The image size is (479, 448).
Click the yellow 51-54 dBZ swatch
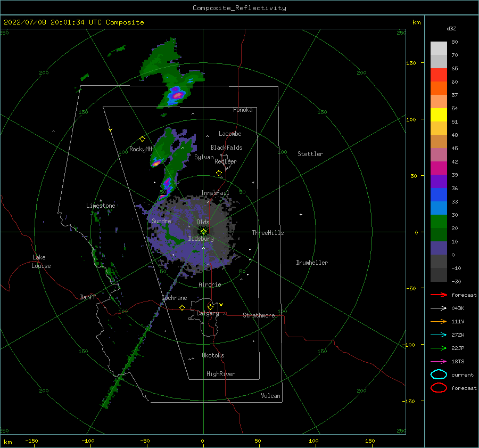[439, 115]
